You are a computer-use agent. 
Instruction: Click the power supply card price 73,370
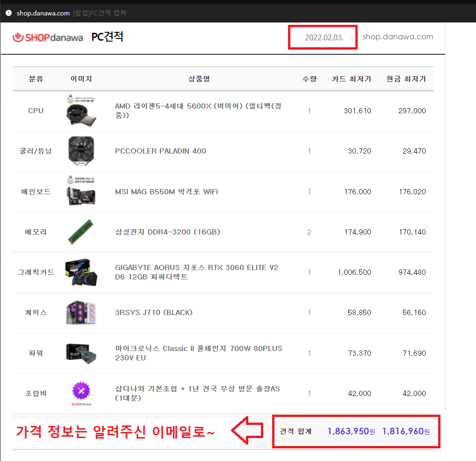pyautogui.click(x=360, y=353)
